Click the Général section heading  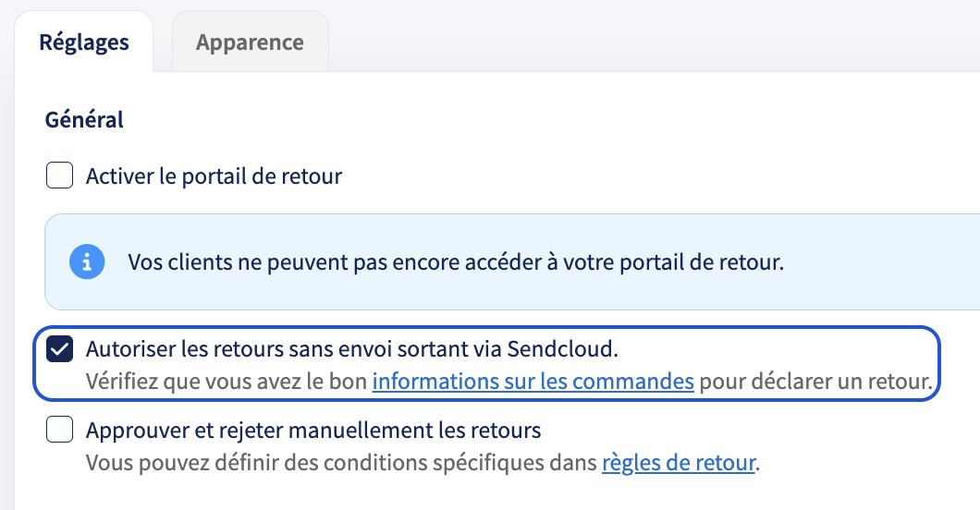tap(84, 119)
